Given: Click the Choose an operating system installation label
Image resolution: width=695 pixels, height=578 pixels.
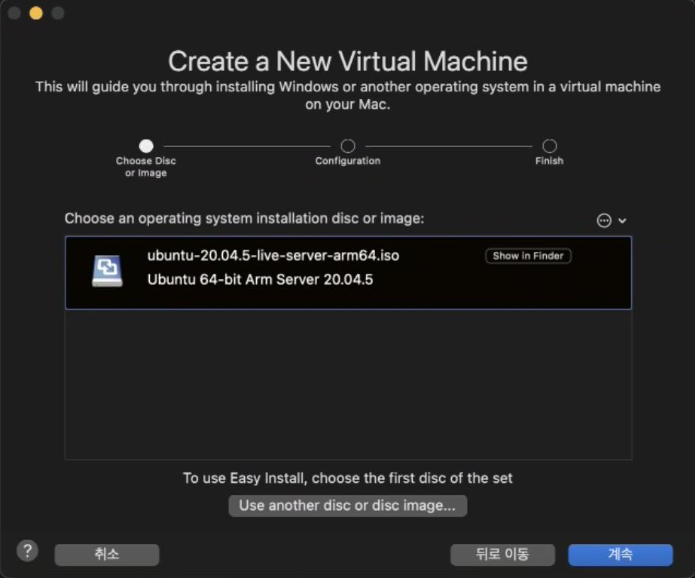Looking at the screenshot, I should click(244, 219).
